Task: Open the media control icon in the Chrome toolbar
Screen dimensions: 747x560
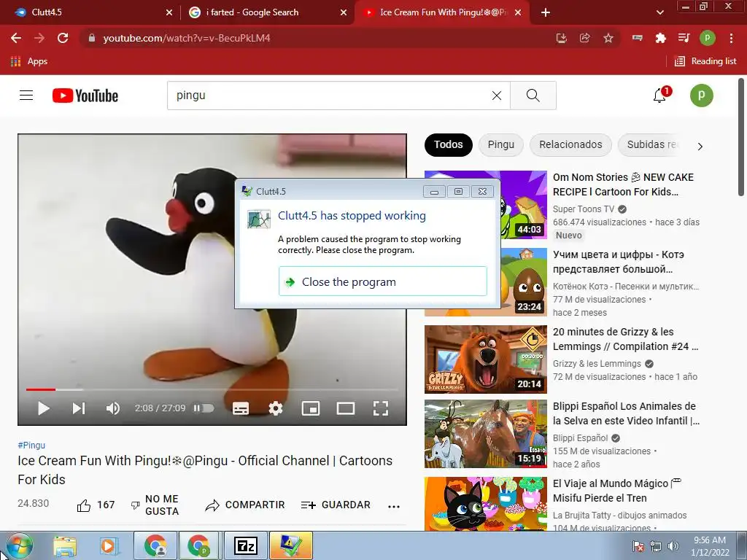Action: click(x=684, y=38)
